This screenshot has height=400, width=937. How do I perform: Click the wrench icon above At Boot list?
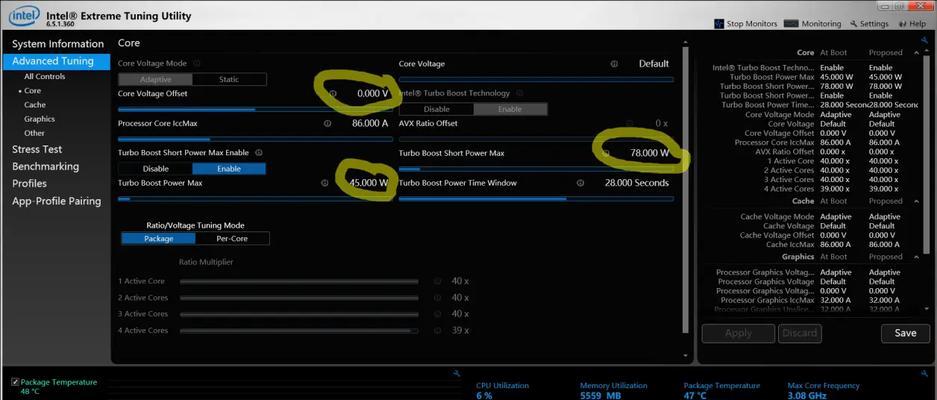(924, 40)
